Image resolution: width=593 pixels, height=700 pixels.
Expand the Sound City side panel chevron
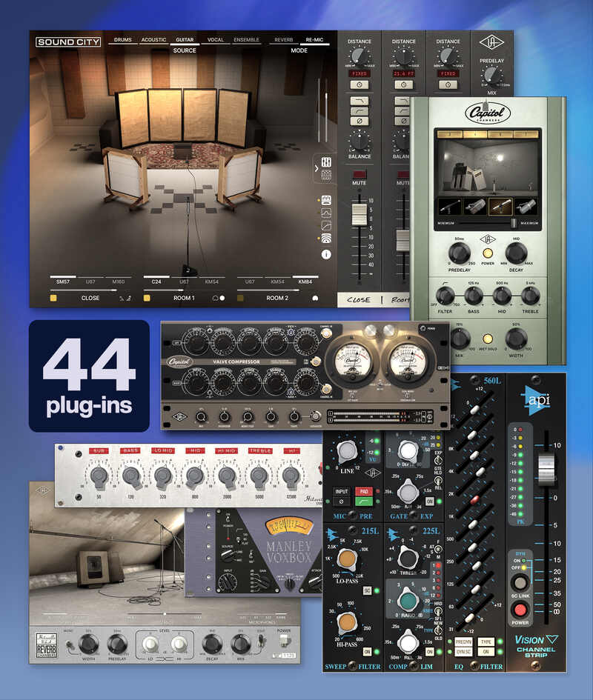click(316, 168)
